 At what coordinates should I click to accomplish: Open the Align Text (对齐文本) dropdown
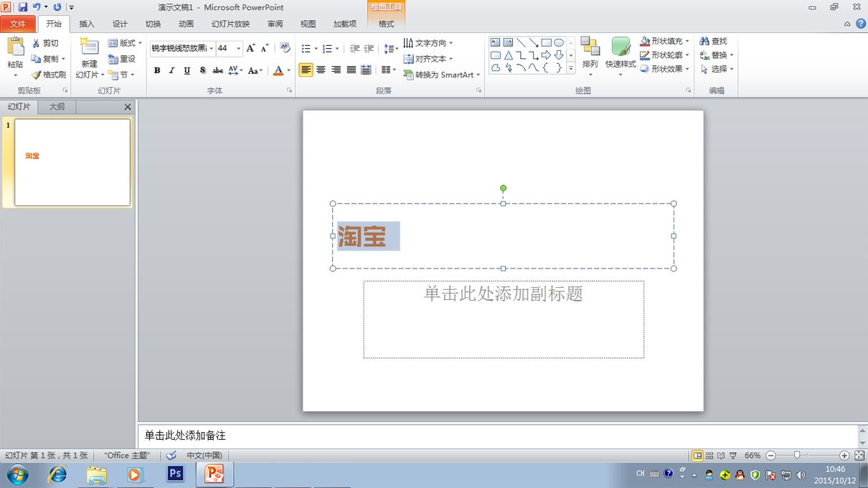click(x=428, y=59)
